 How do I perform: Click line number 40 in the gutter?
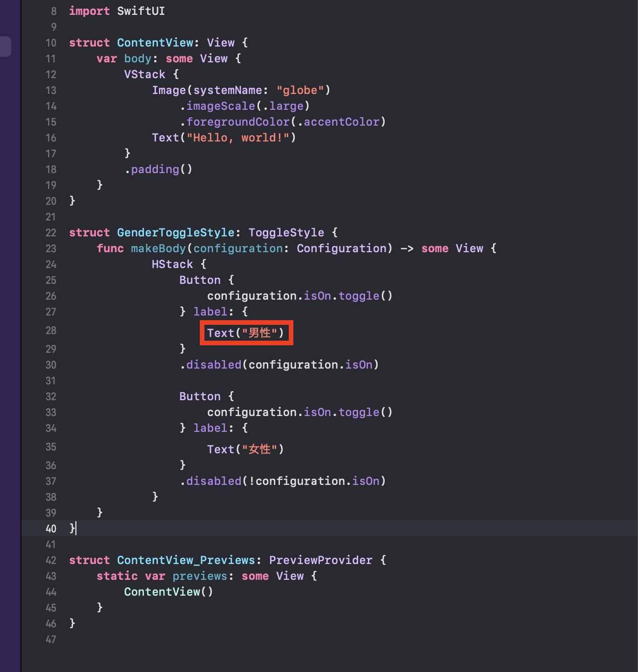tap(51, 529)
